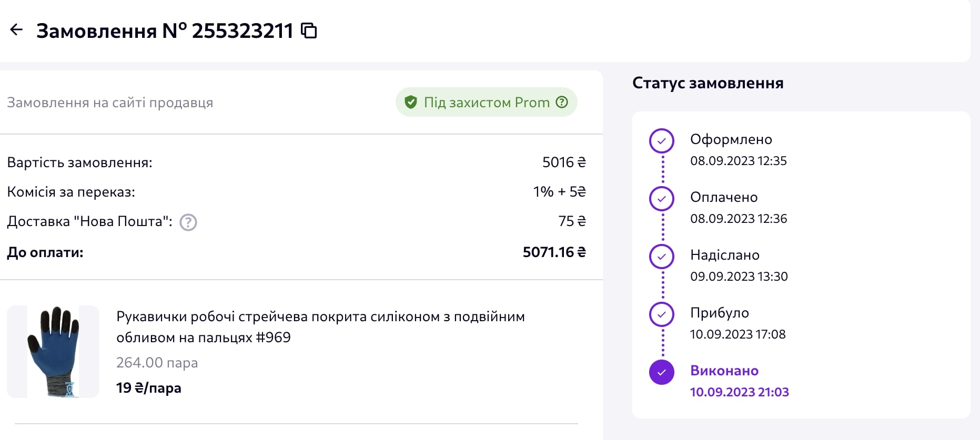Click the Оформлено status label

coord(731,139)
